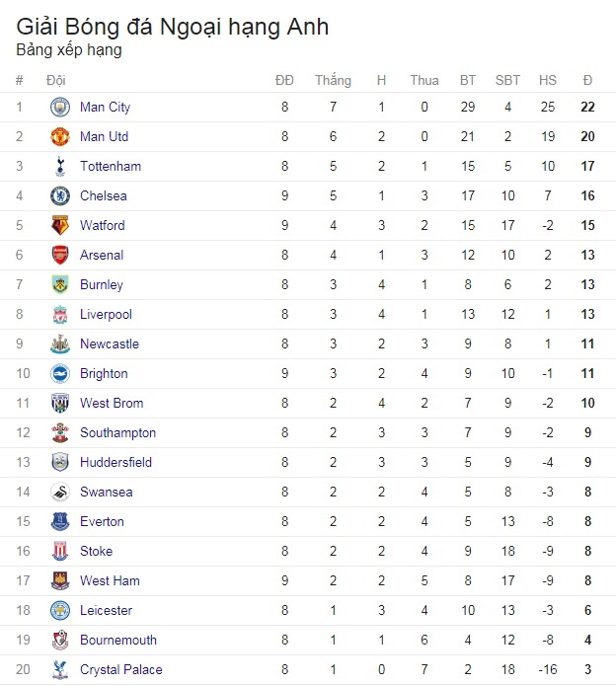Image resolution: width=616 pixels, height=685 pixels.
Task: Click the Bảng xếp hạng subtitle
Action: coord(69,49)
